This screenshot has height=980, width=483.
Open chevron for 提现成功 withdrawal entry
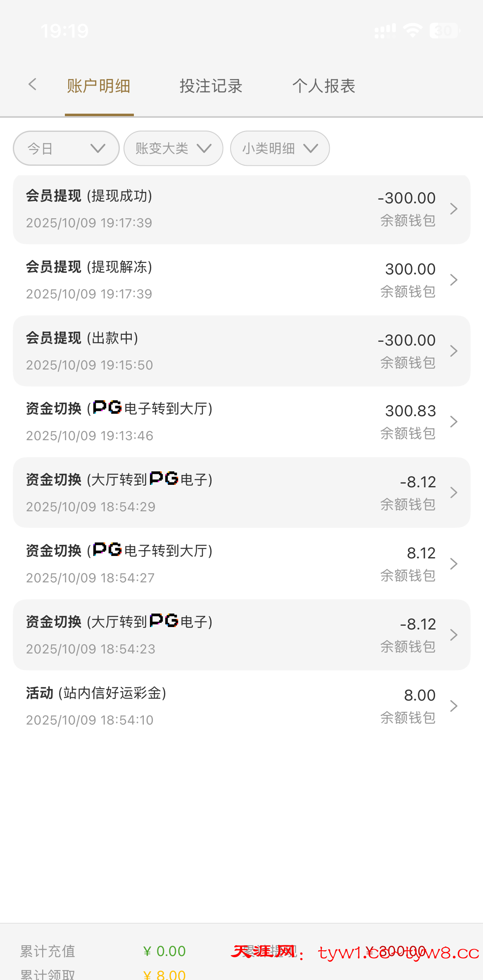coord(454,209)
